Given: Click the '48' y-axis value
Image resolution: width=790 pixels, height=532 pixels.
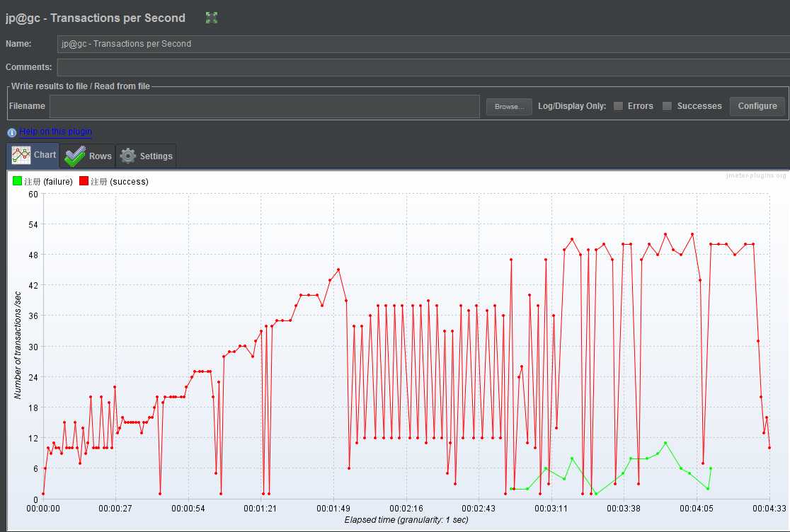Looking at the screenshot, I should (x=33, y=255).
